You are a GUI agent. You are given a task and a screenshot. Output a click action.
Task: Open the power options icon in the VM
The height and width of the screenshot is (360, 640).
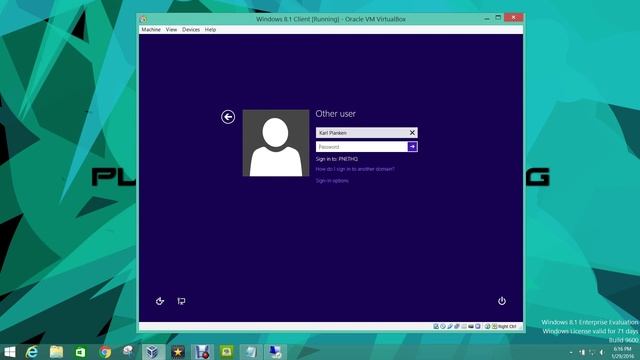pos(502,301)
